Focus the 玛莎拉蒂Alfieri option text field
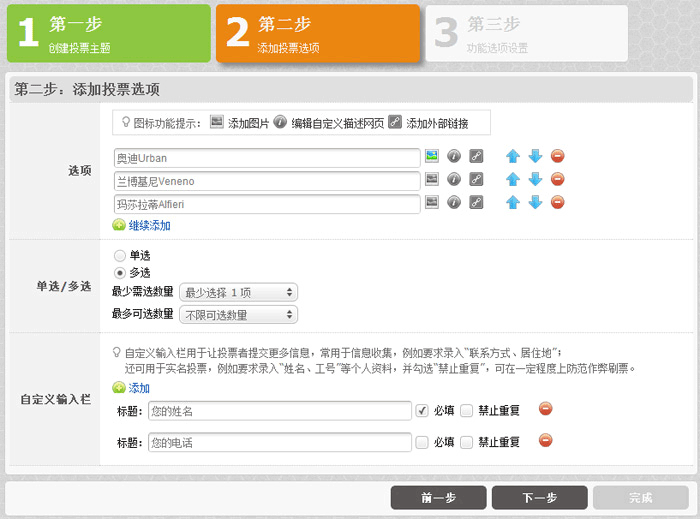 (267, 204)
